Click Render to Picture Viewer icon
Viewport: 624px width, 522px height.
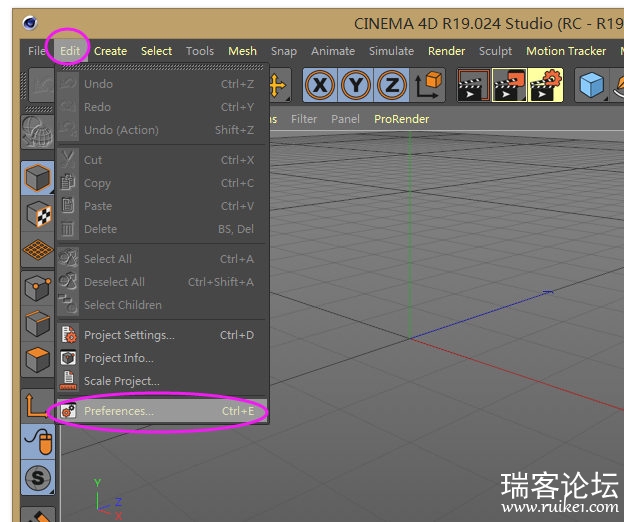tap(509, 85)
